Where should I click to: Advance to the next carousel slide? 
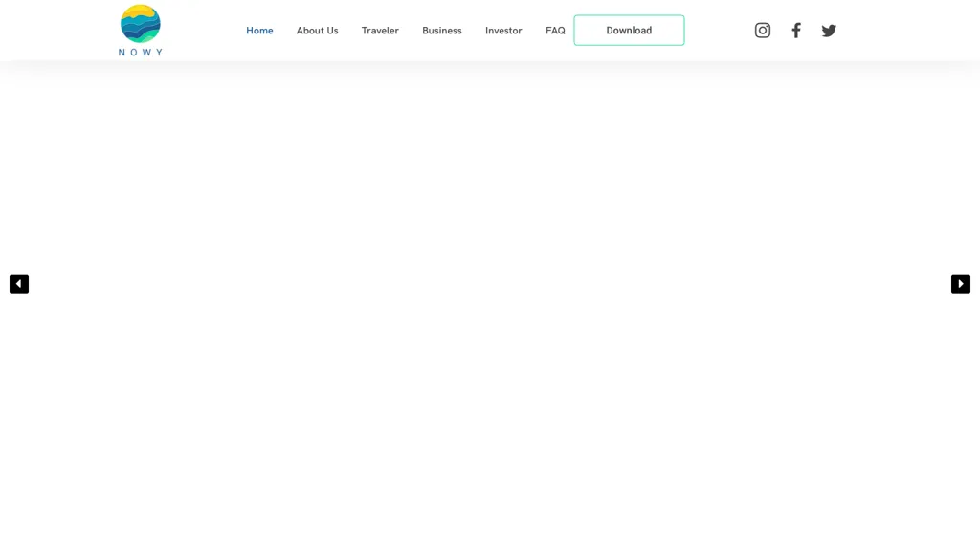coord(960,283)
